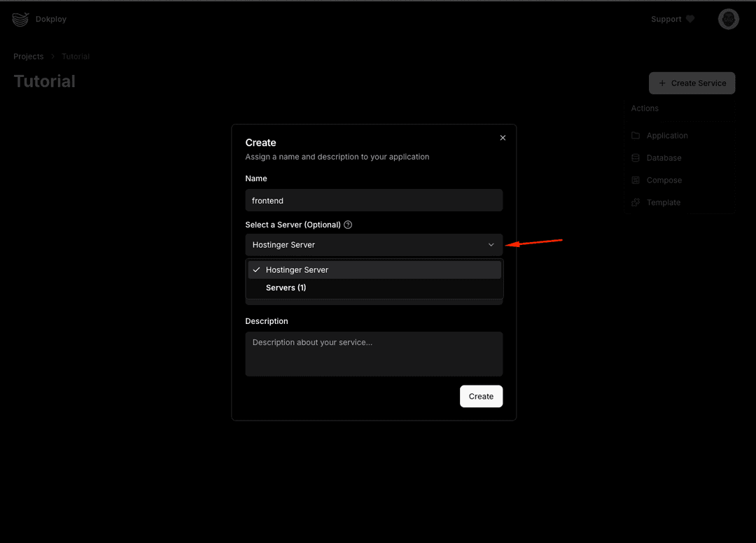
Task: Select Application from the Actions menu
Action: [x=667, y=135]
